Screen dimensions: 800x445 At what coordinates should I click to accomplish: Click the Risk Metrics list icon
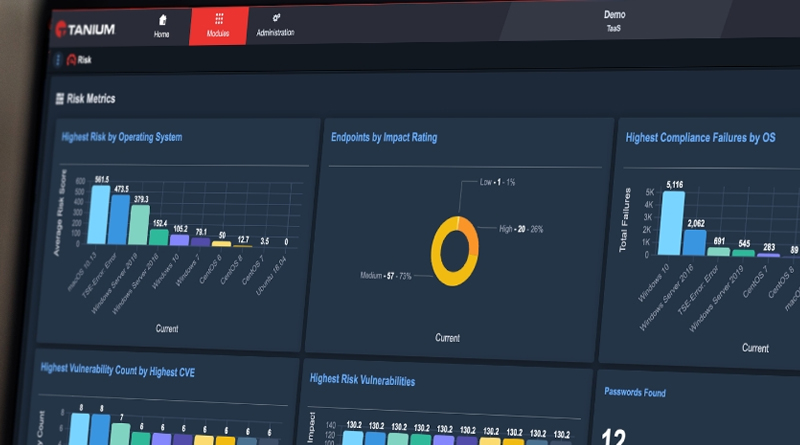pyautogui.click(x=60, y=98)
